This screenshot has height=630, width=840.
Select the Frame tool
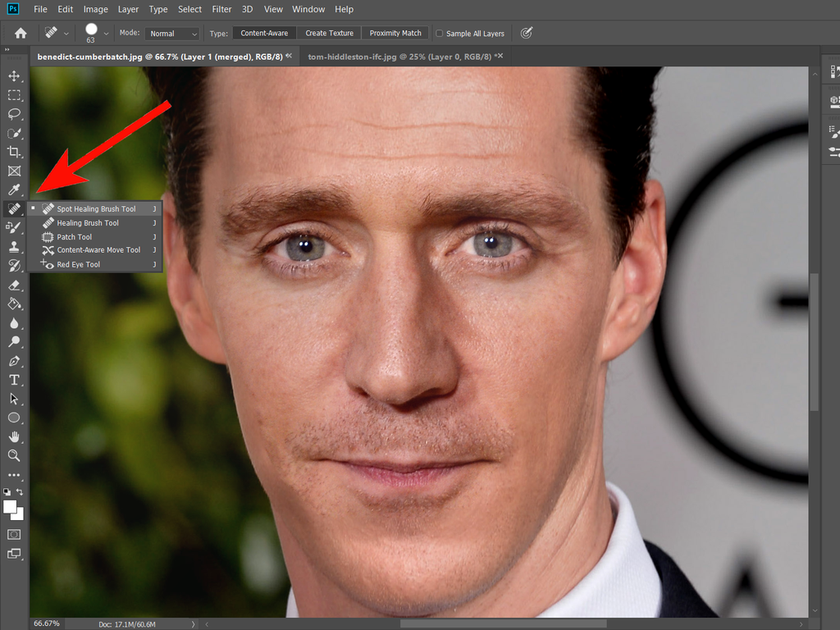click(14, 171)
